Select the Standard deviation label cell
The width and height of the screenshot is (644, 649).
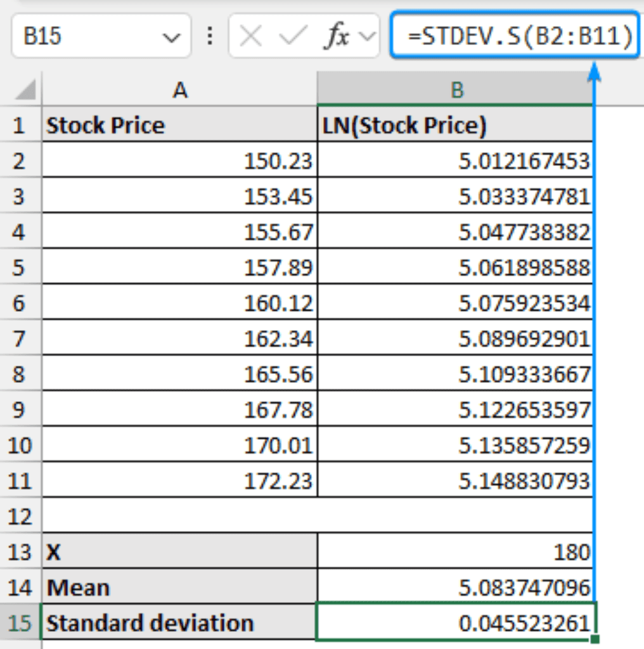click(x=180, y=623)
